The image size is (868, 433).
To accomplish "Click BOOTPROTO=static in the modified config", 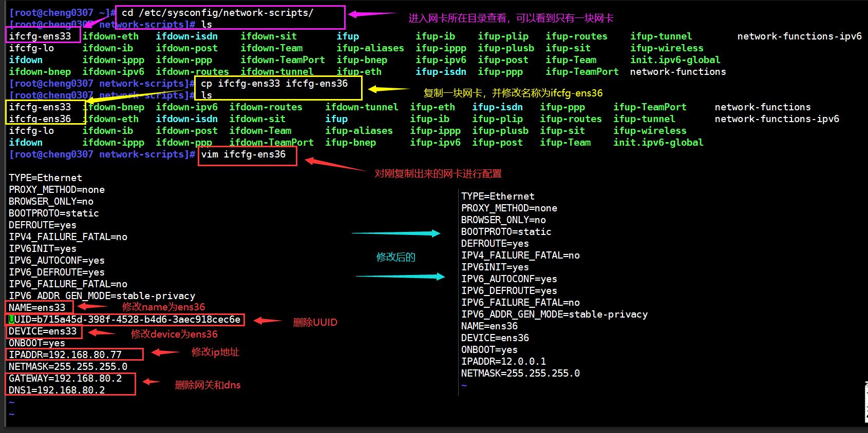I will [x=506, y=231].
